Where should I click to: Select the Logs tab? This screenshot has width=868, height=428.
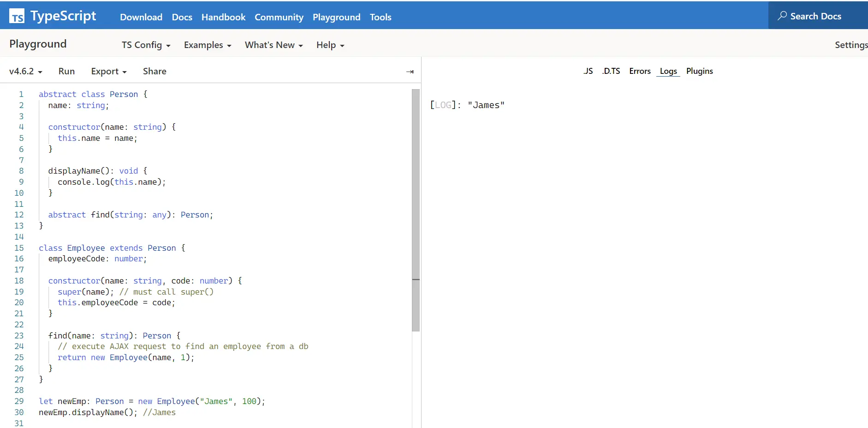pos(668,71)
